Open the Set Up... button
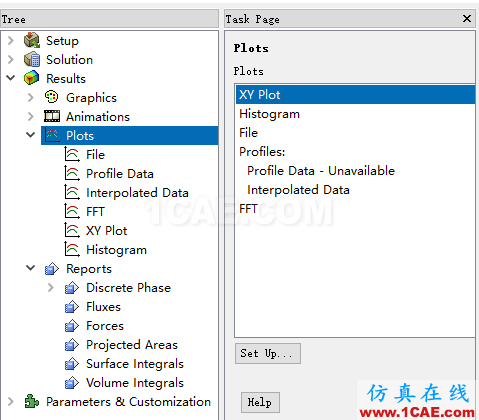The width and height of the screenshot is (479, 420). 268,353
